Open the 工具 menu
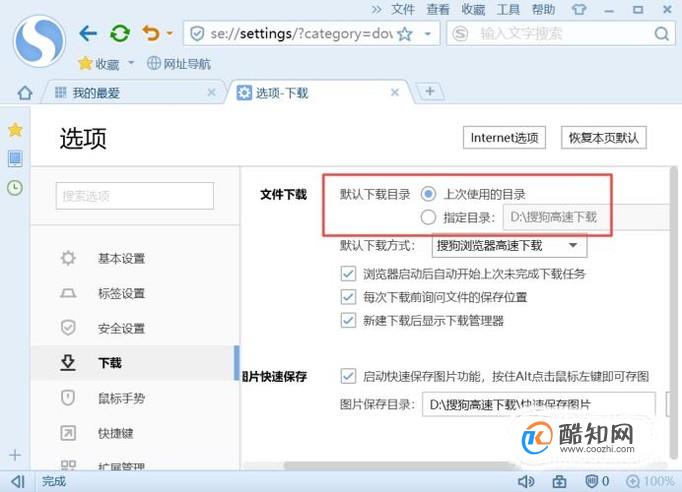 pos(508,9)
